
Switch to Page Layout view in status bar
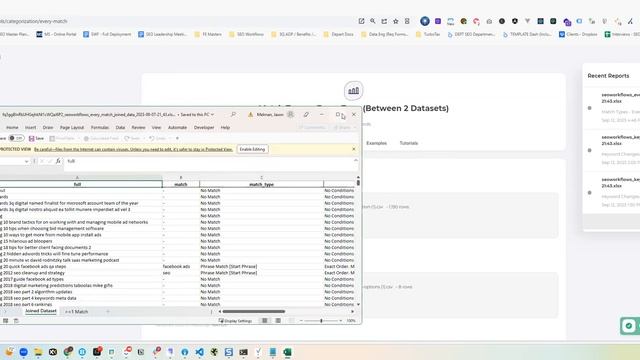coord(278,321)
